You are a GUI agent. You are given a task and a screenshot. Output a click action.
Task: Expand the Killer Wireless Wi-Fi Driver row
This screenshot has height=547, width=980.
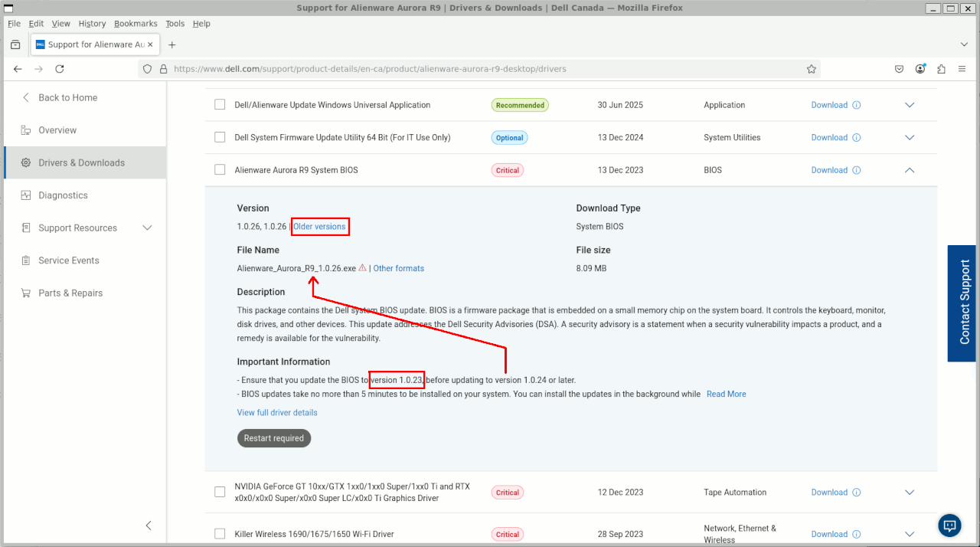click(x=910, y=534)
